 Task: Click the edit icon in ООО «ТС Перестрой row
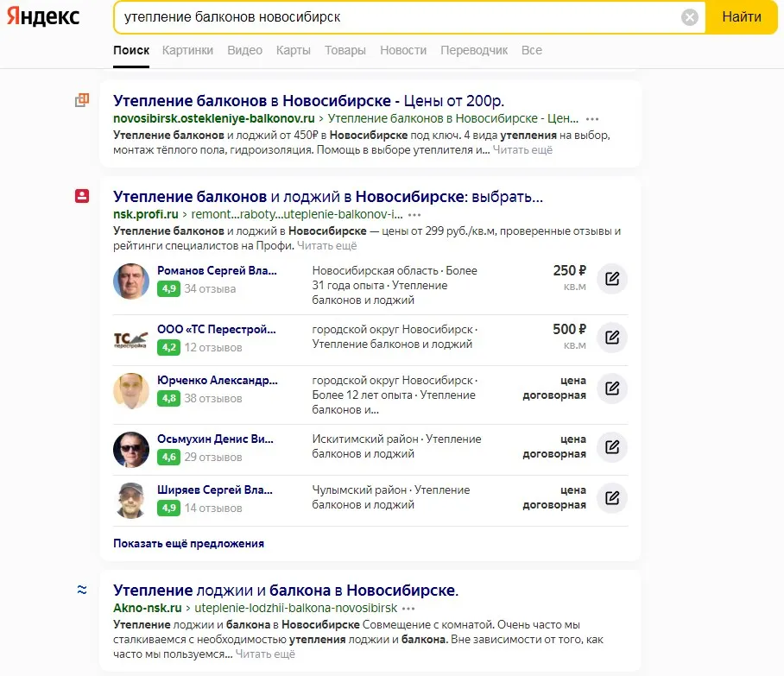(x=612, y=338)
